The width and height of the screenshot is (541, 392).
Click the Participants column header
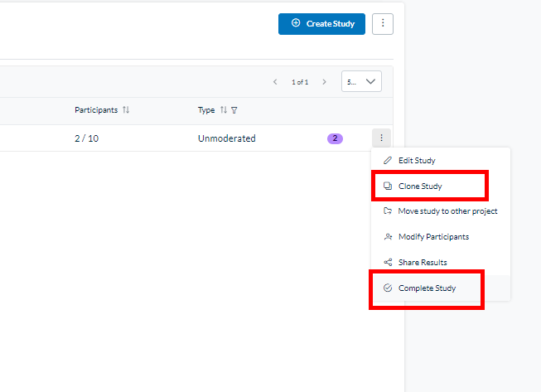point(96,110)
